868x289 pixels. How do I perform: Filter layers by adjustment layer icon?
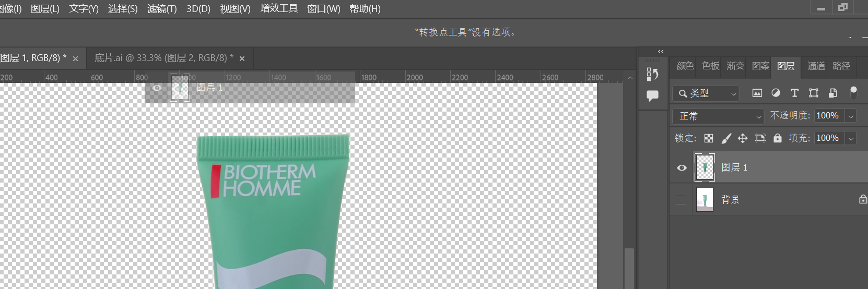[x=776, y=93]
